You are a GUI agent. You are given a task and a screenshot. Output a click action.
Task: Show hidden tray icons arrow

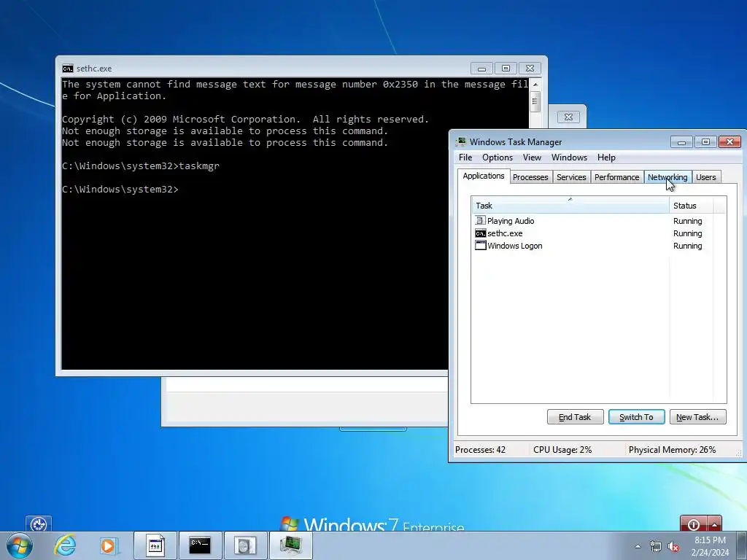click(638, 546)
